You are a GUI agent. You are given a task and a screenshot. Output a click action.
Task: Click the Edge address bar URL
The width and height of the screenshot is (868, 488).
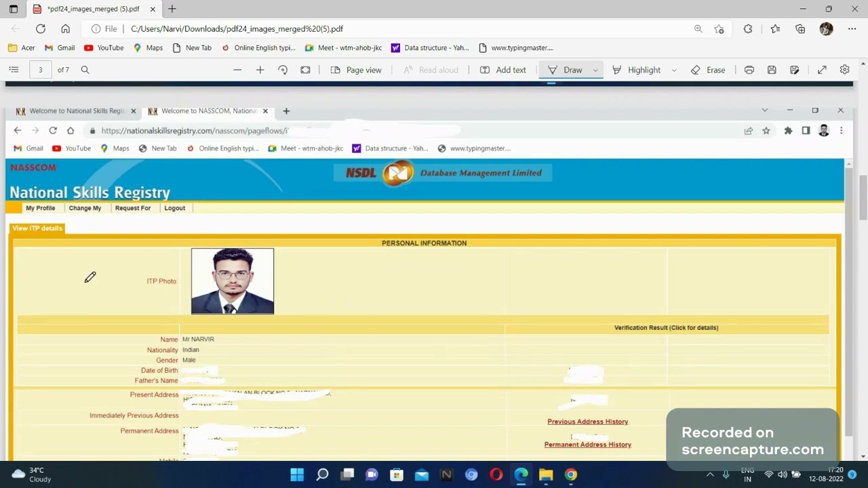click(x=237, y=29)
